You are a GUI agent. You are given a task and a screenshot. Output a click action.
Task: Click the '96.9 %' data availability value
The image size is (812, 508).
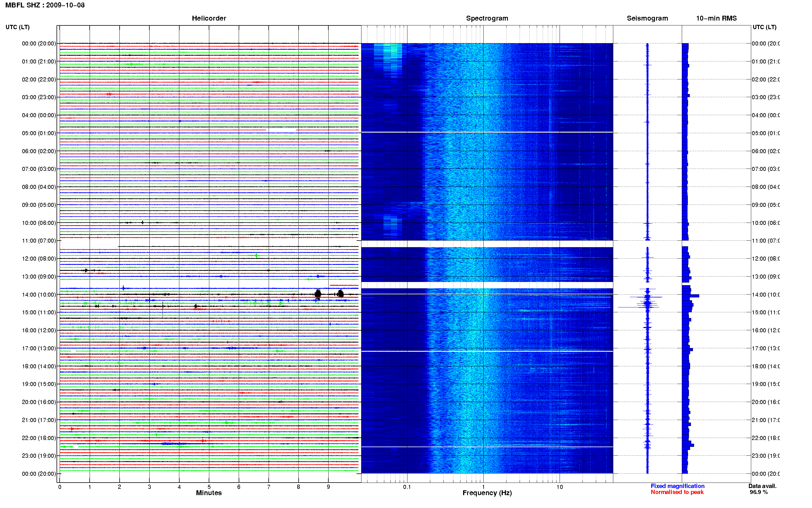758,492
